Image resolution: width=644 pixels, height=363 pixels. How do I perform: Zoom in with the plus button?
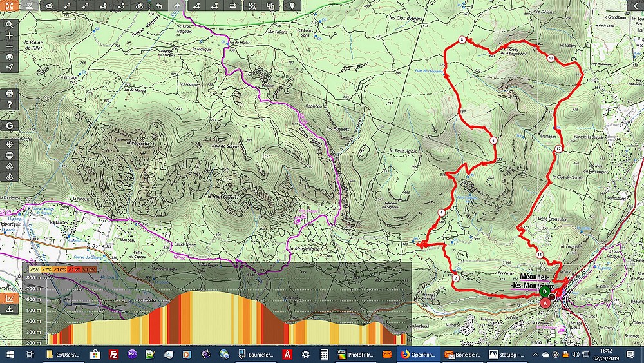[x=9, y=35]
